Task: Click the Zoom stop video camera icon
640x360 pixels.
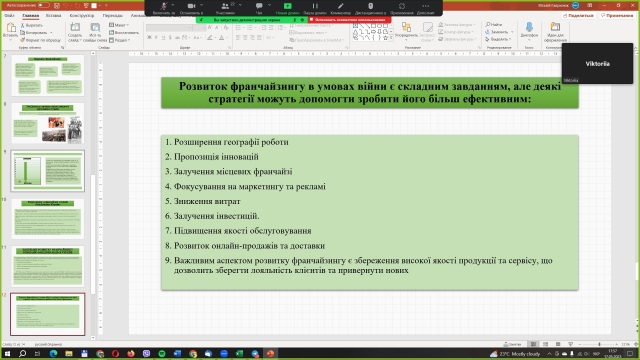Action: pyautogui.click(x=191, y=6)
